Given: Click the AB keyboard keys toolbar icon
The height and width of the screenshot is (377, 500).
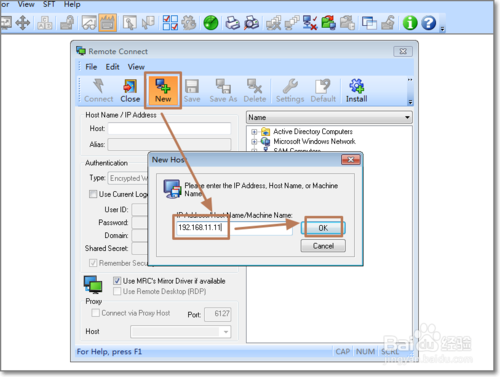Looking at the screenshot, I should point(45,23).
